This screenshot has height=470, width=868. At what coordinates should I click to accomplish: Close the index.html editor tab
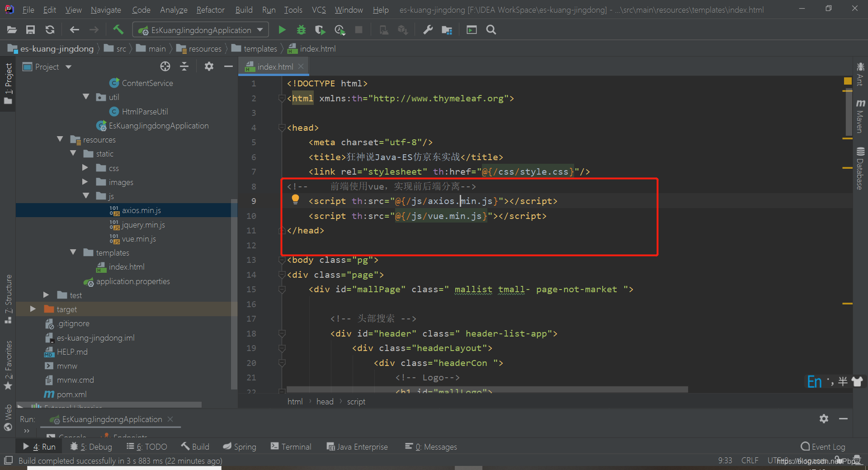point(301,66)
